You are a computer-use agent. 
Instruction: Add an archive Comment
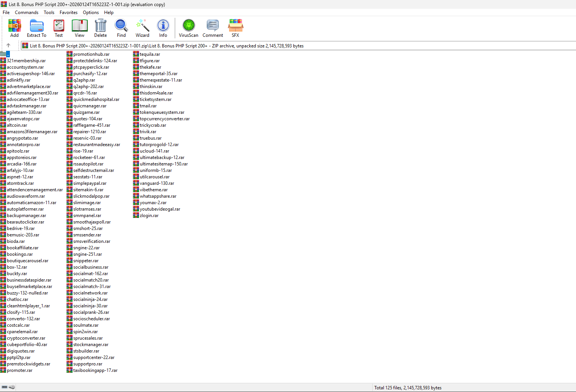coord(212,28)
